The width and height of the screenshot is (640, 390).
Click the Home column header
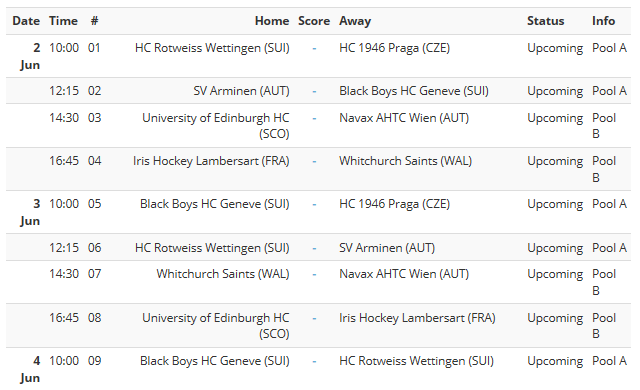pos(272,21)
